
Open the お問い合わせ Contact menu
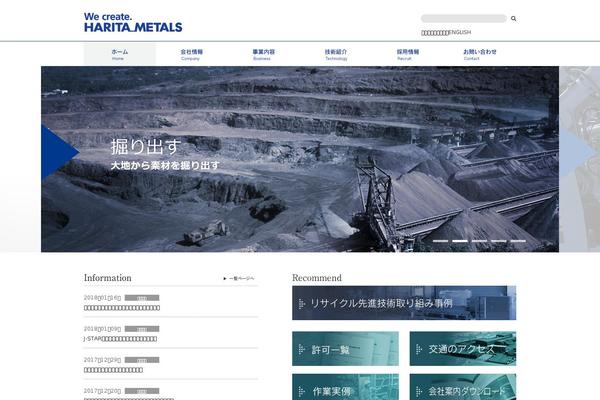(479, 54)
